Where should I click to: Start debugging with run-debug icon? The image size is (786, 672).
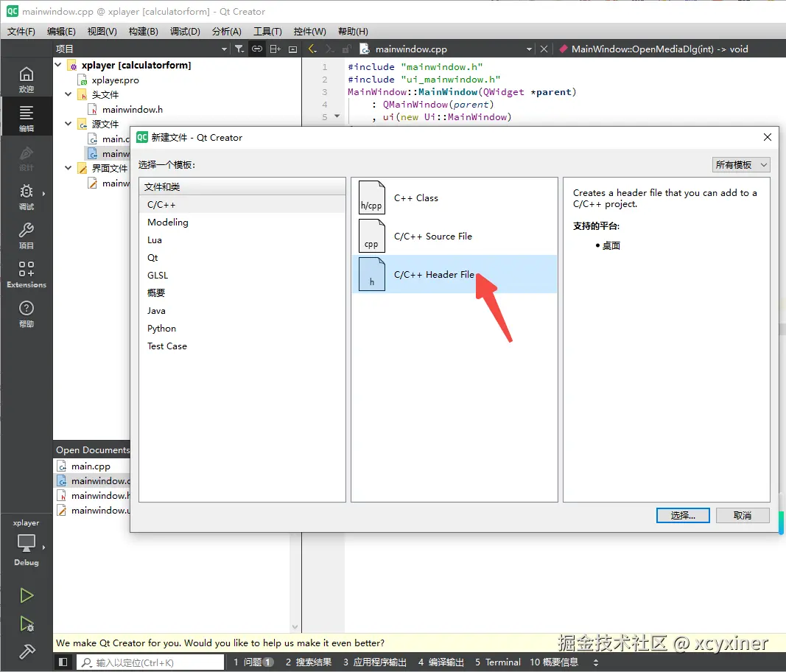(x=26, y=624)
